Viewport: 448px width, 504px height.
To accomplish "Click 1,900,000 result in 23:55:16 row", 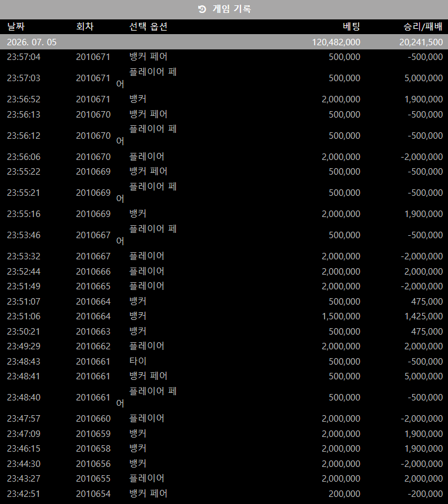I will [x=423, y=214].
